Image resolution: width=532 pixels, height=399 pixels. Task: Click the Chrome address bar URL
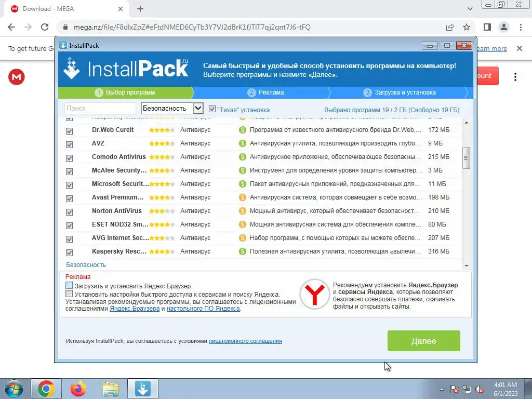(192, 27)
